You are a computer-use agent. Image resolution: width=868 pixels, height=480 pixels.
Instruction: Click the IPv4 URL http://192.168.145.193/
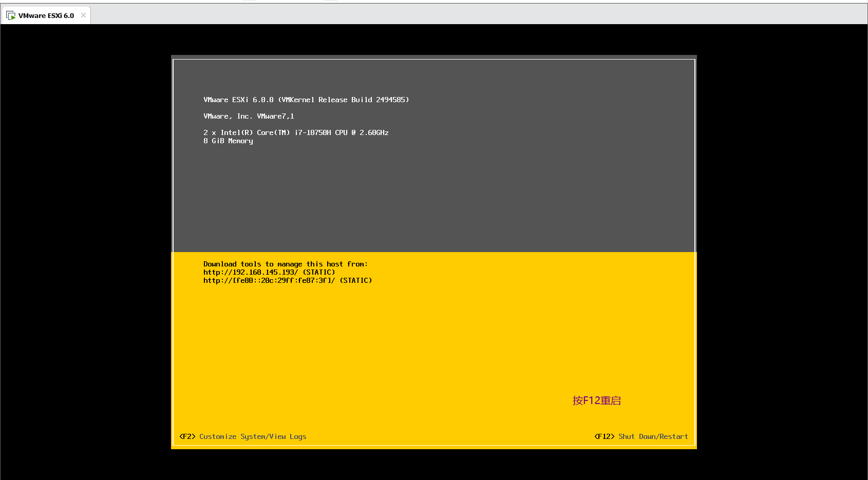point(251,272)
